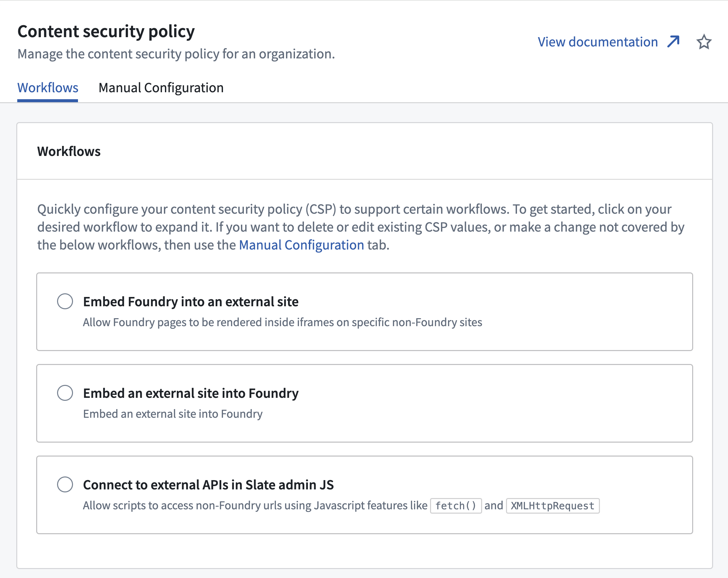
Task: Click the XMLHttpRequest code tag
Action: (x=553, y=506)
